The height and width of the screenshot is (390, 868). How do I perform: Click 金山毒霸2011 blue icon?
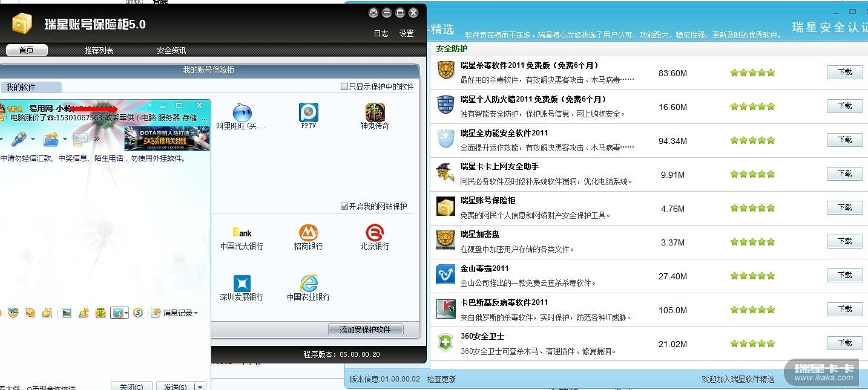(x=446, y=274)
